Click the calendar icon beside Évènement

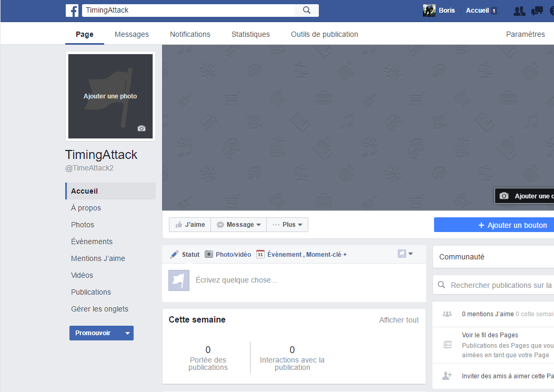point(260,254)
